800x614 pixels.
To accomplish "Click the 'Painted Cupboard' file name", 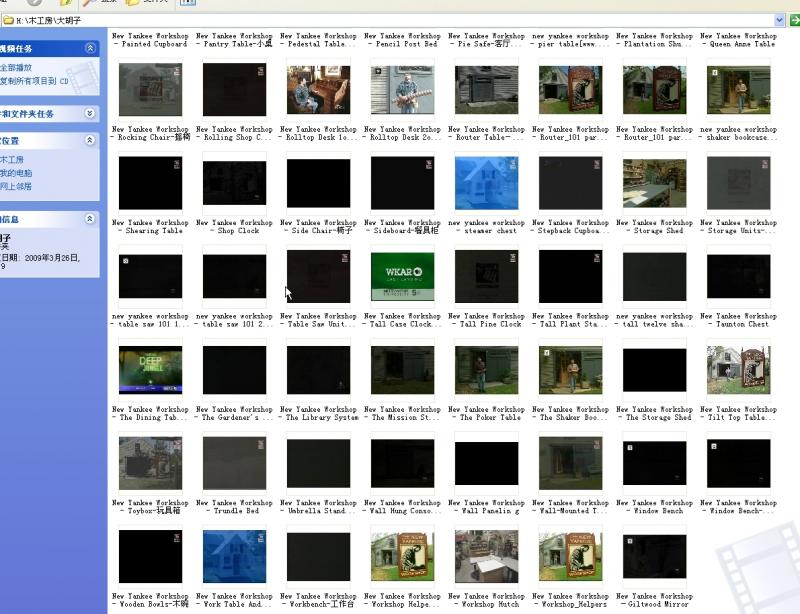I will pos(150,40).
